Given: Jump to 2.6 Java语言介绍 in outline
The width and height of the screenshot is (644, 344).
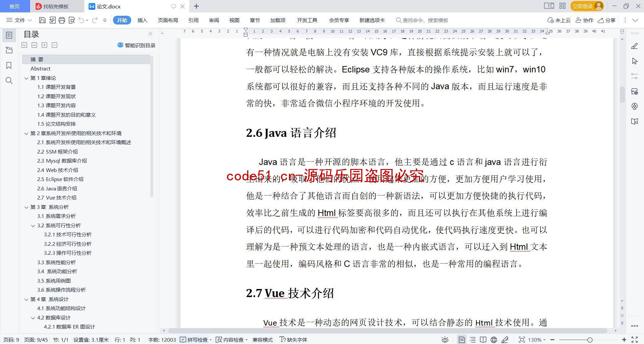Looking at the screenshot, I should (x=57, y=188).
